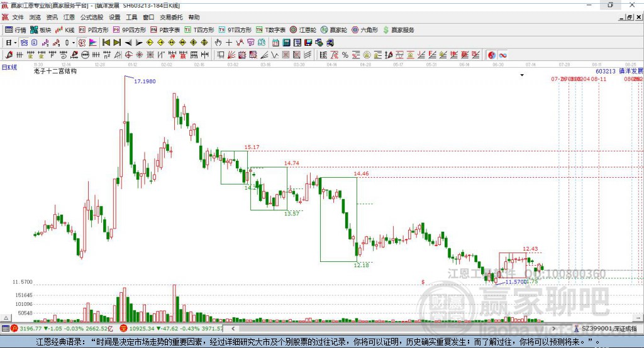Open the 六角形 hexagon tool
This screenshot has width=644, height=348.
click(x=365, y=30)
